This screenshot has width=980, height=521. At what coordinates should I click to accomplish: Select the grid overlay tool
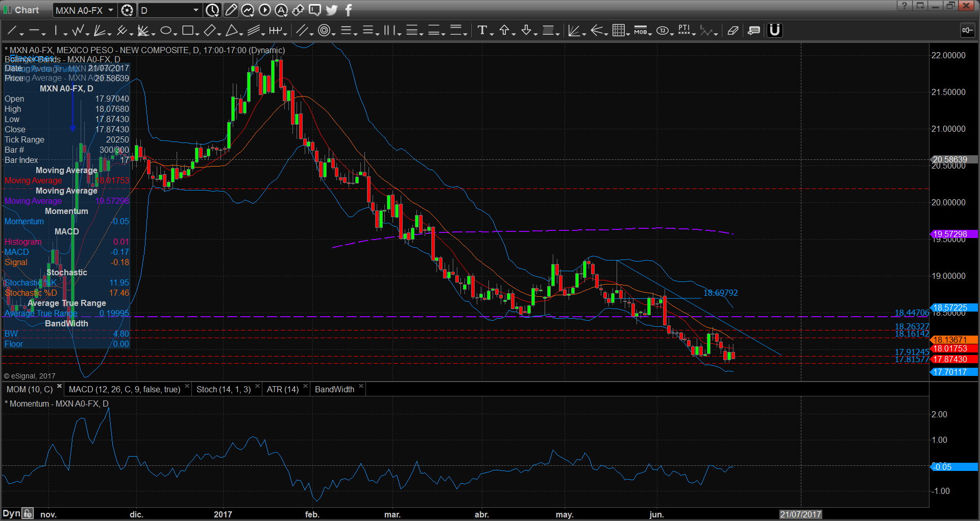(619, 31)
